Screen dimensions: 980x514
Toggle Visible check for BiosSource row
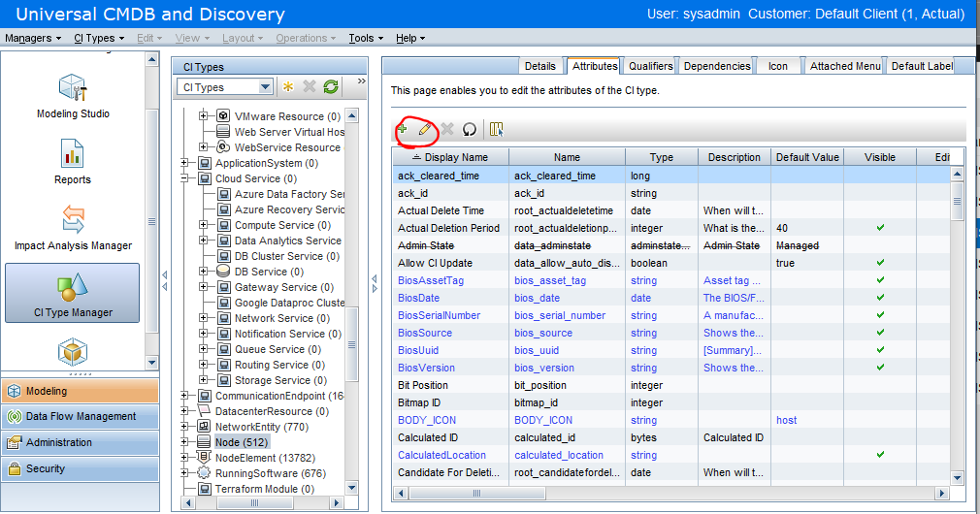880,333
